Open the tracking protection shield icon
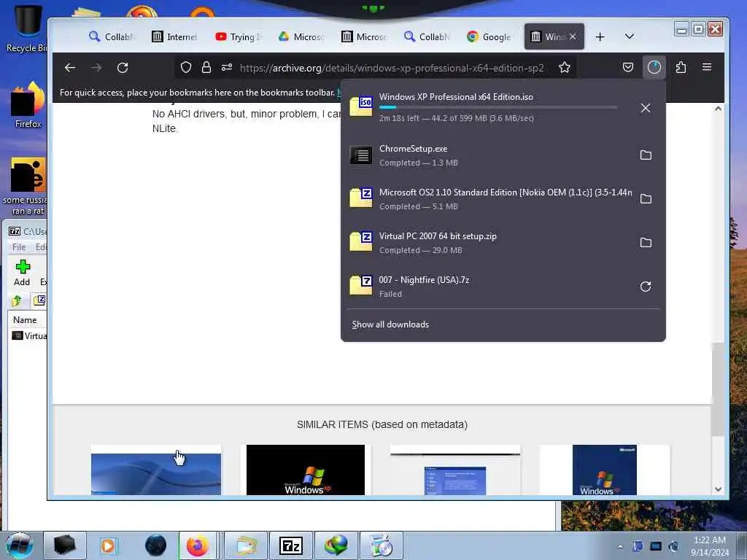Screen dimensions: 747x560 coord(186,68)
